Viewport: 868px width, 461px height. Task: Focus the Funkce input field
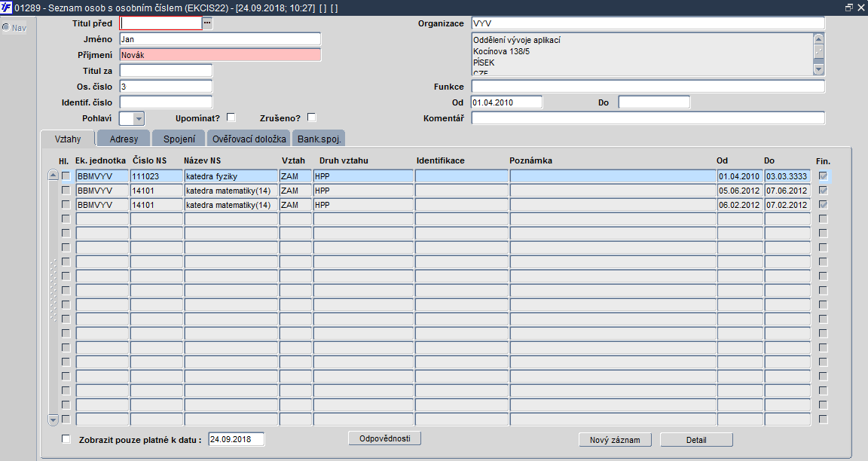tap(648, 87)
